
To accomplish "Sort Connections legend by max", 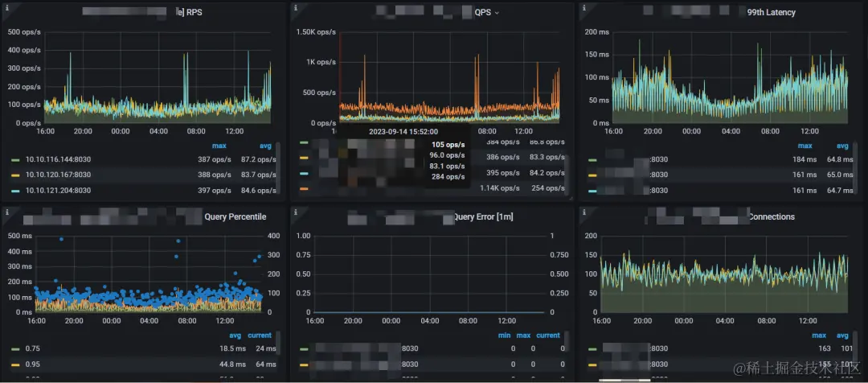I will 819,336.
